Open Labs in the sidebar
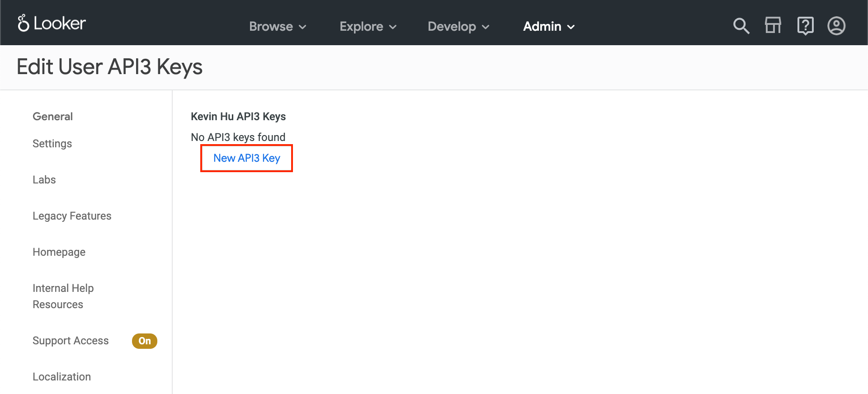868x394 pixels. (44, 180)
